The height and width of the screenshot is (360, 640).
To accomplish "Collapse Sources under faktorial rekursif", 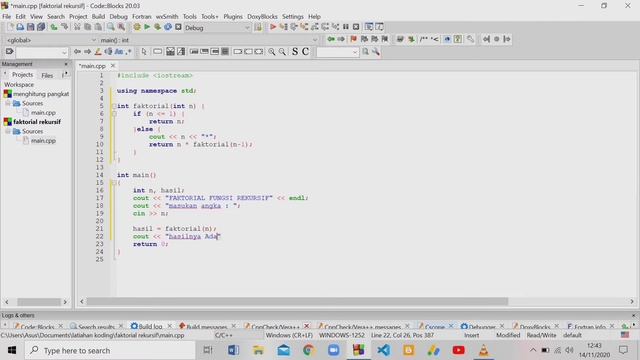I will [x=8, y=131].
